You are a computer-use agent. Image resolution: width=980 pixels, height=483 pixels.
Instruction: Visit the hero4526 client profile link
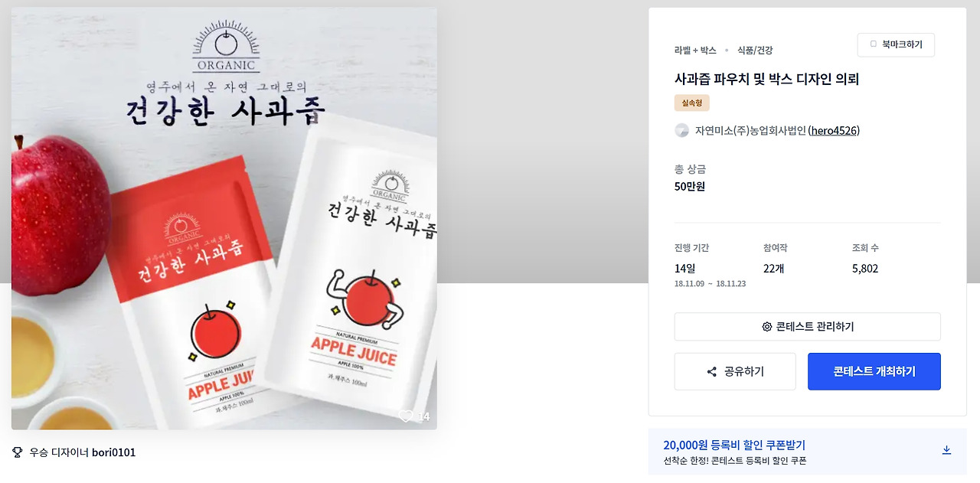click(834, 131)
